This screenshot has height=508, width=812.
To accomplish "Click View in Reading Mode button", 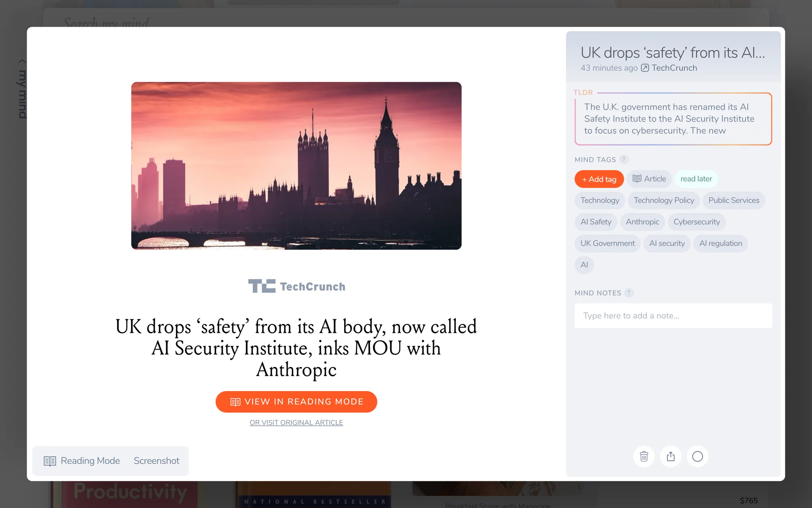I will coord(296,402).
